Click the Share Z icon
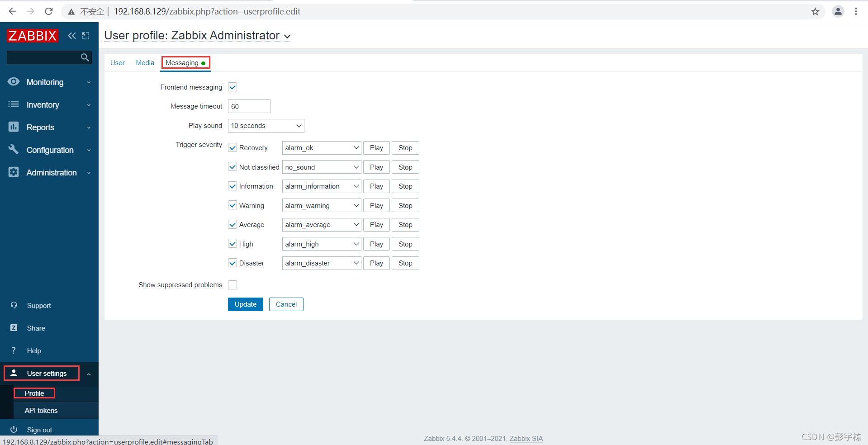Image resolution: width=868 pixels, height=445 pixels. [x=14, y=328]
